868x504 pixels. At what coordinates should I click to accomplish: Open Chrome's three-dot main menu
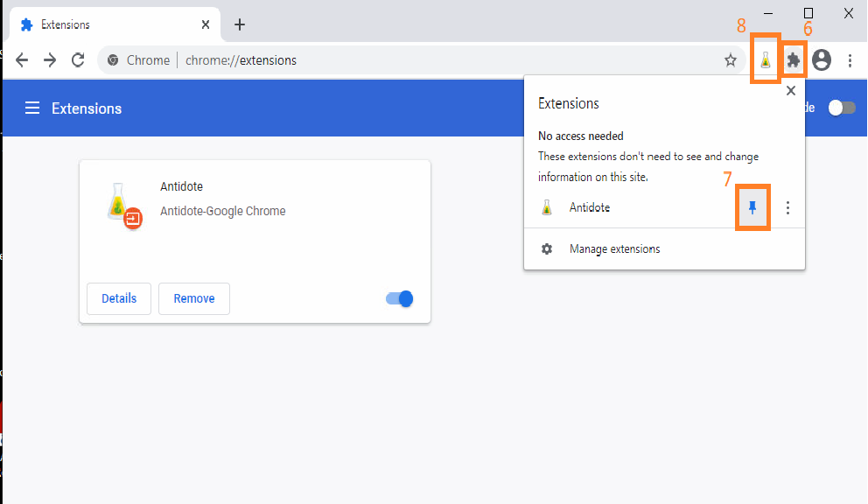coord(850,60)
